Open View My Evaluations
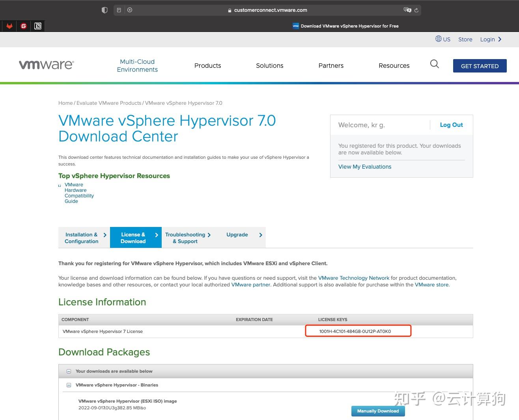The width and height of the screenshot is (519, 420). click(x=364, y=166)
